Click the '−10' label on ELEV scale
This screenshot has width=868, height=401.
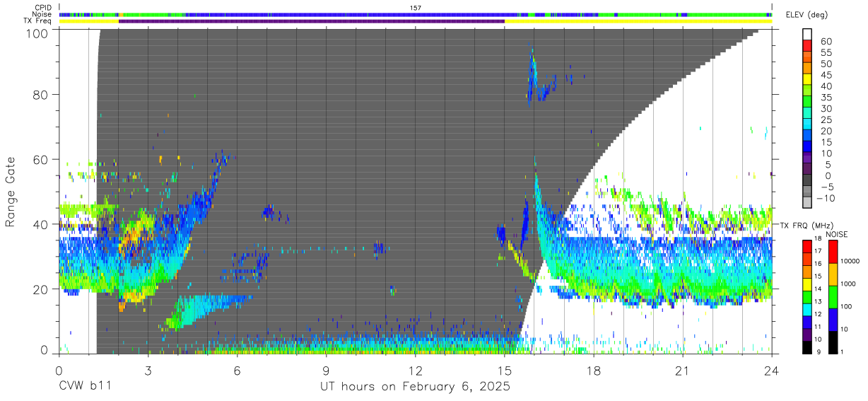pyautogui.click(x=827, y=198)
